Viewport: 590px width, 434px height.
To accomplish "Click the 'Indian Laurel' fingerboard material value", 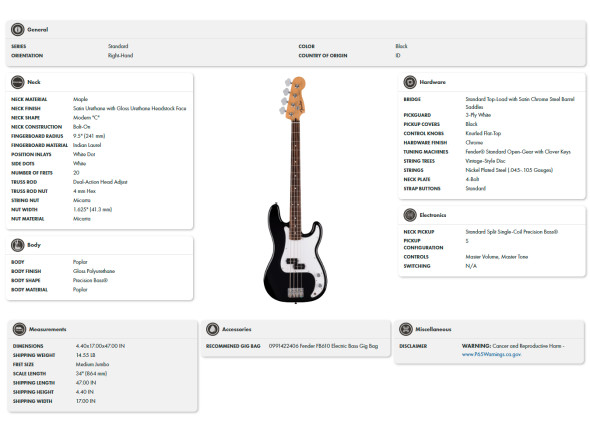I will (87, 145).
